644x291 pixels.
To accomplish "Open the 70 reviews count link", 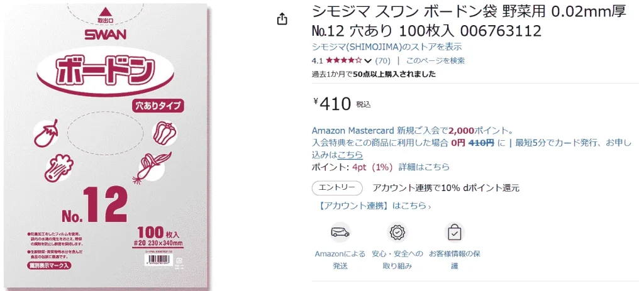I will coord(383,61).
